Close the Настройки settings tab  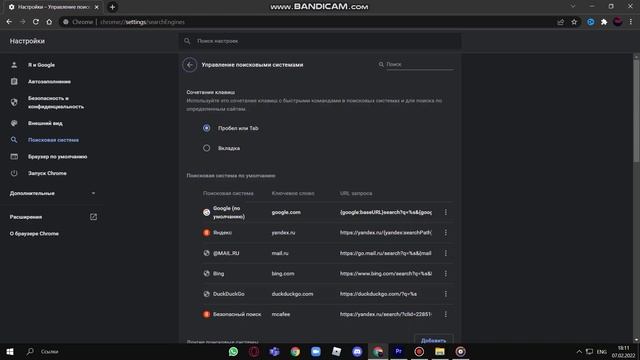pos(97,7)
